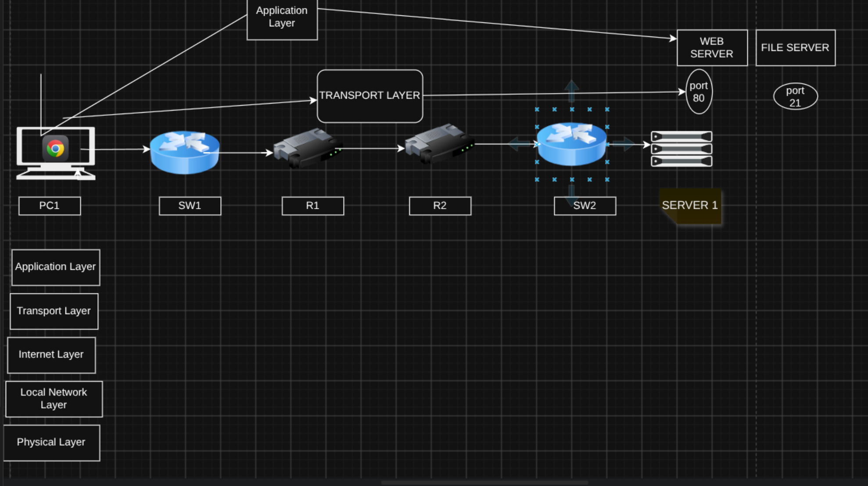Select the PC1 computer monitor icon
Image resolution: width=868 pixels, height=486 pixels.
point(56,153)
